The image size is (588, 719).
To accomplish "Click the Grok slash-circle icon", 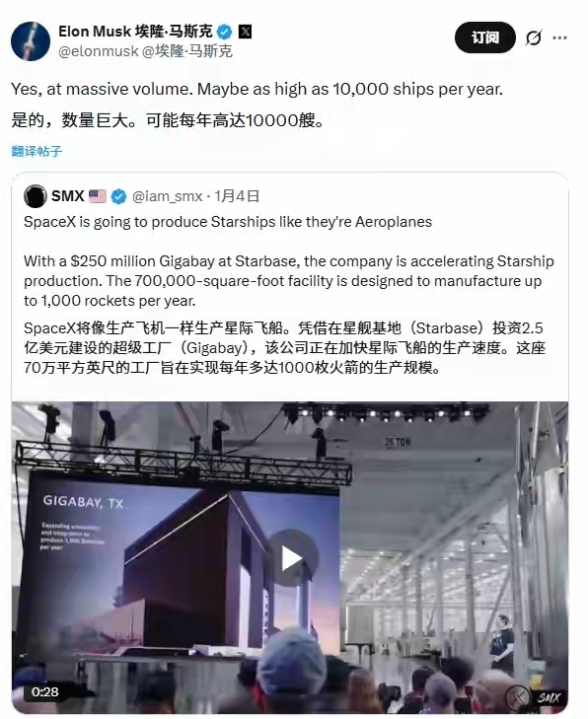I will tap(534, 37).
